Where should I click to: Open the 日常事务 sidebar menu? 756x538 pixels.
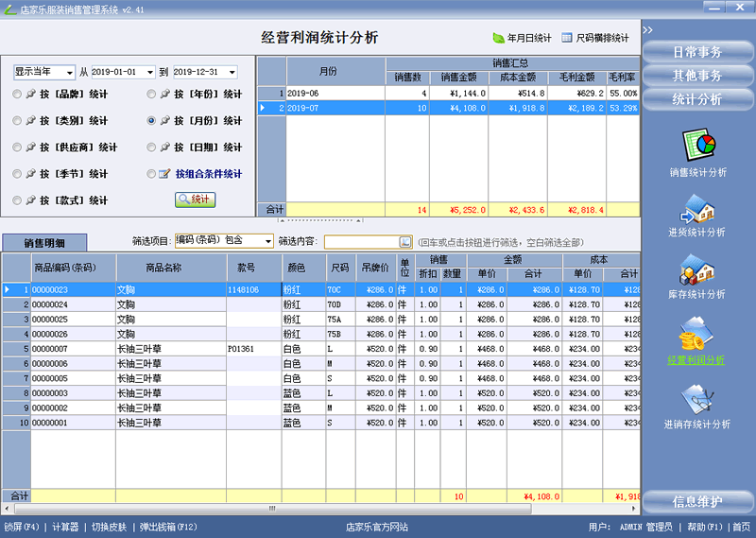(x=697, y=51)
